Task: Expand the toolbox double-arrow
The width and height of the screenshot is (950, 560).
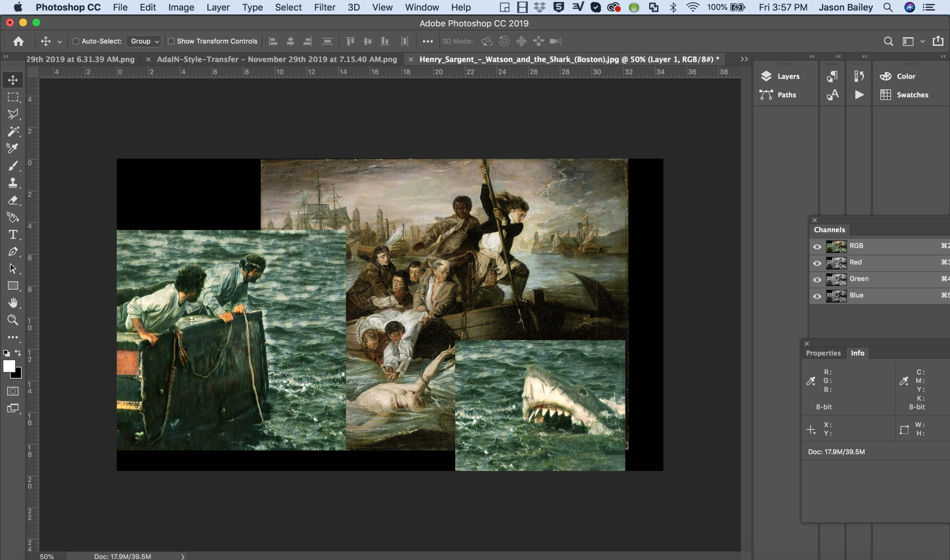Action: tap(6, 56)
